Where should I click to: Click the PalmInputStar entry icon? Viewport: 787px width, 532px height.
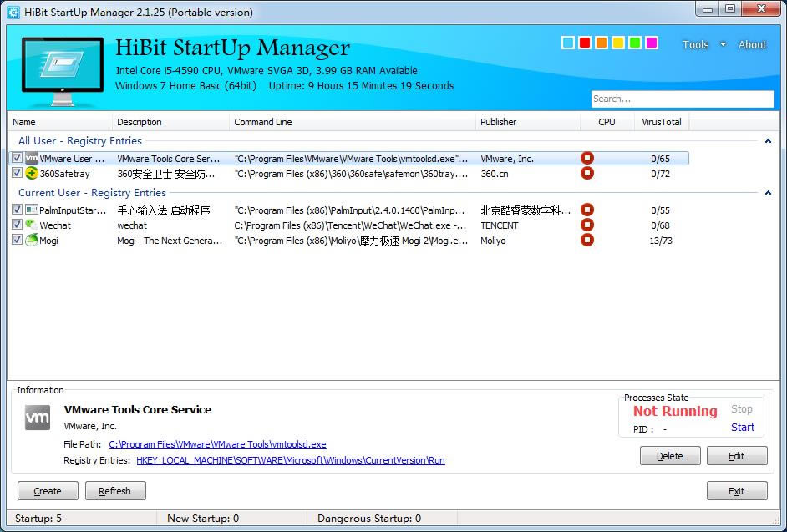point(32,210)
